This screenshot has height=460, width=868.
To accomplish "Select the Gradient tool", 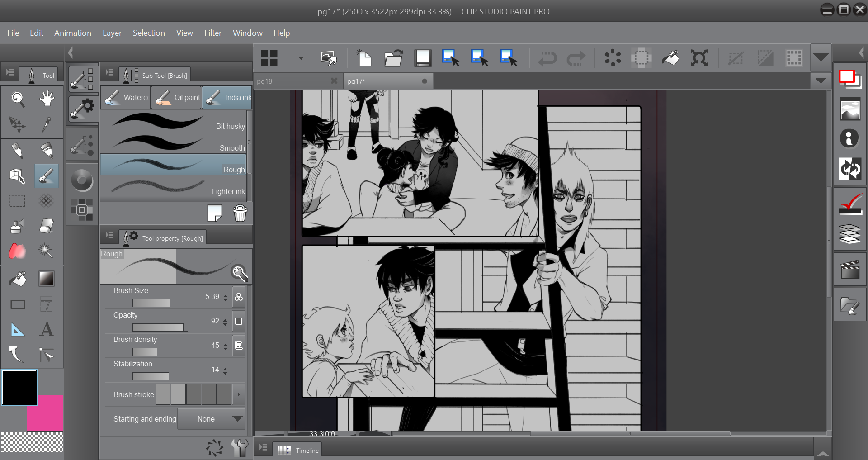I will pos(46,279).
